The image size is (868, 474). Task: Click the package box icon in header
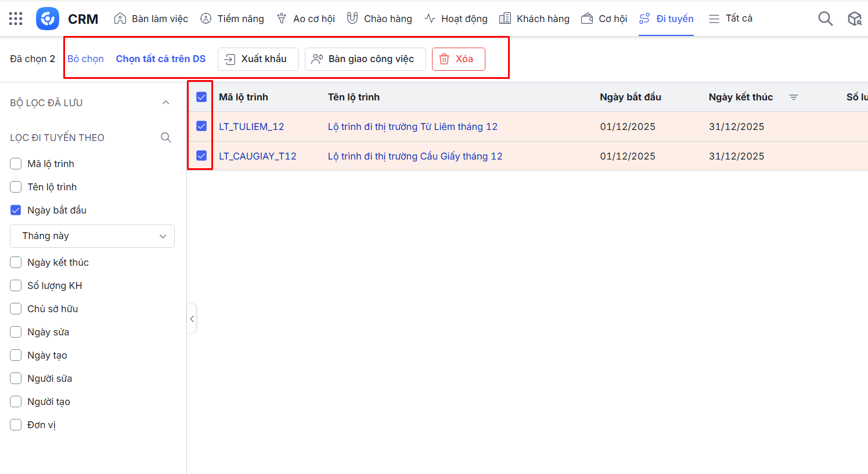point(854,19)
